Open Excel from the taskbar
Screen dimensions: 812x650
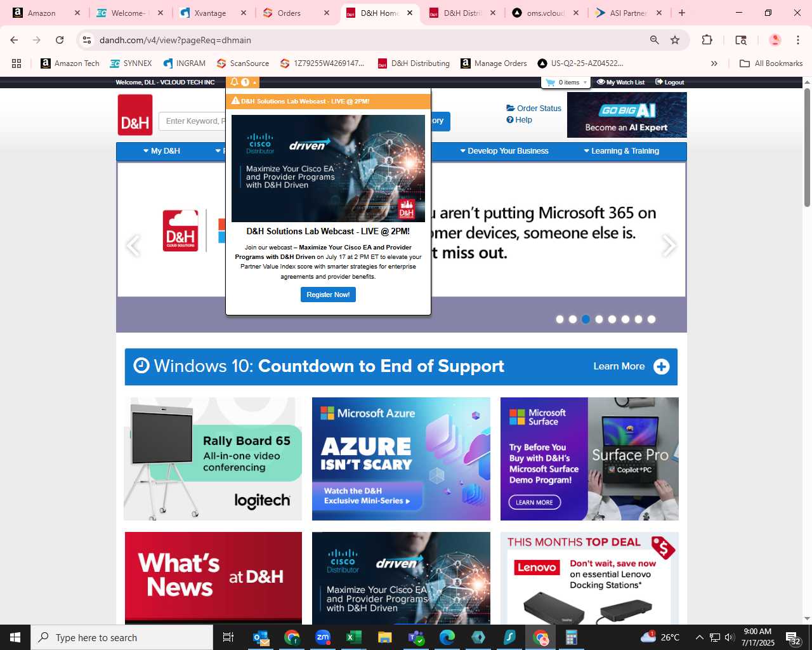[x=354, y=637]
